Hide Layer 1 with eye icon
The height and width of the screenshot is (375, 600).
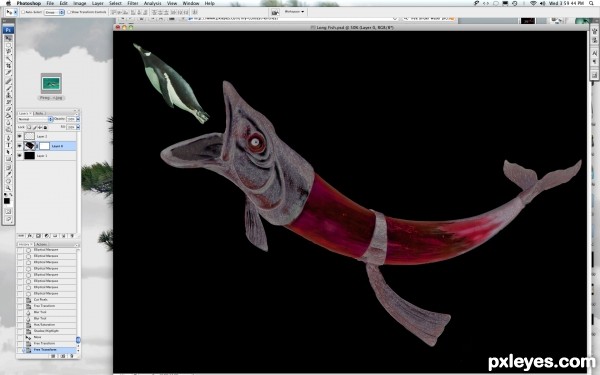point(20,156)
